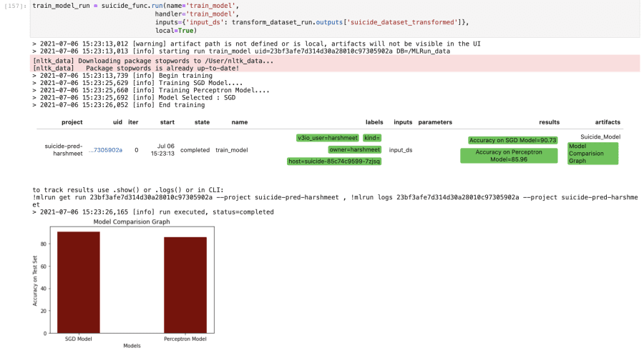
Task: Click the train_model name cell
Action: tap(232, 150)
